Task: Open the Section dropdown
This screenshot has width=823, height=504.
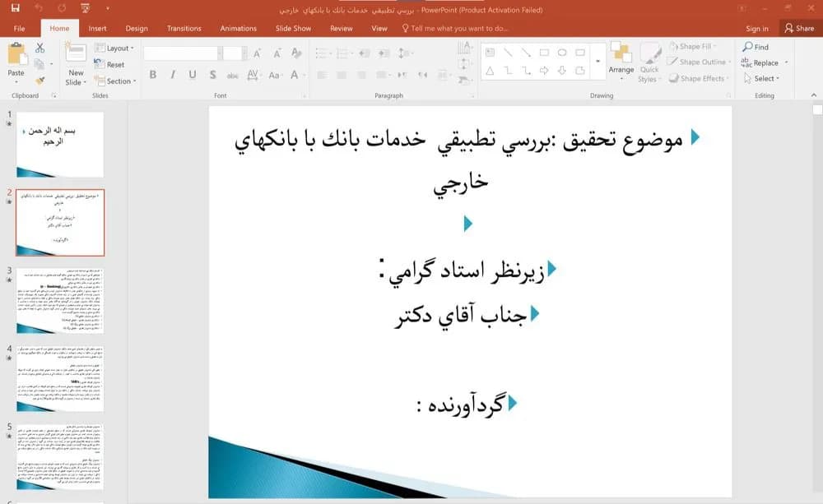Action: click(115, 81)
